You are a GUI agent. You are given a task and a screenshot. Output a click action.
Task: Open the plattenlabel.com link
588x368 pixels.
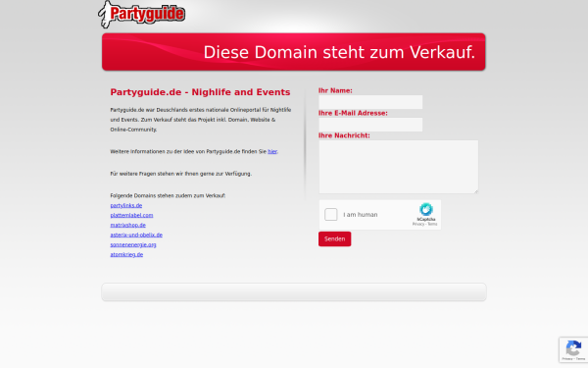131,215
